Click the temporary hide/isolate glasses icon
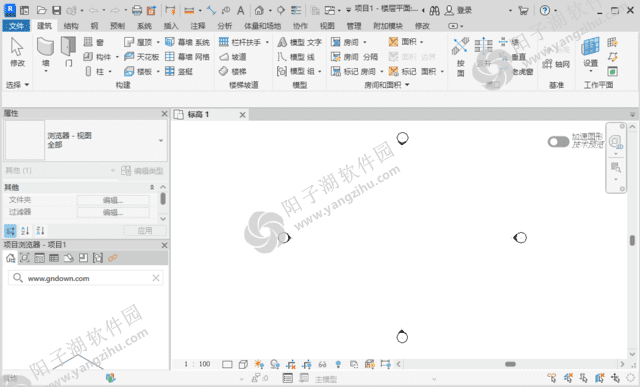640x387 pixels. pos(322,364)
